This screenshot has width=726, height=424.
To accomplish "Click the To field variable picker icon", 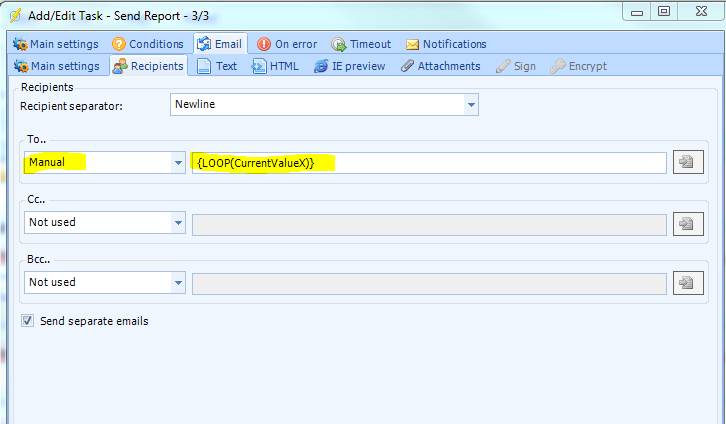I will 688,163.
